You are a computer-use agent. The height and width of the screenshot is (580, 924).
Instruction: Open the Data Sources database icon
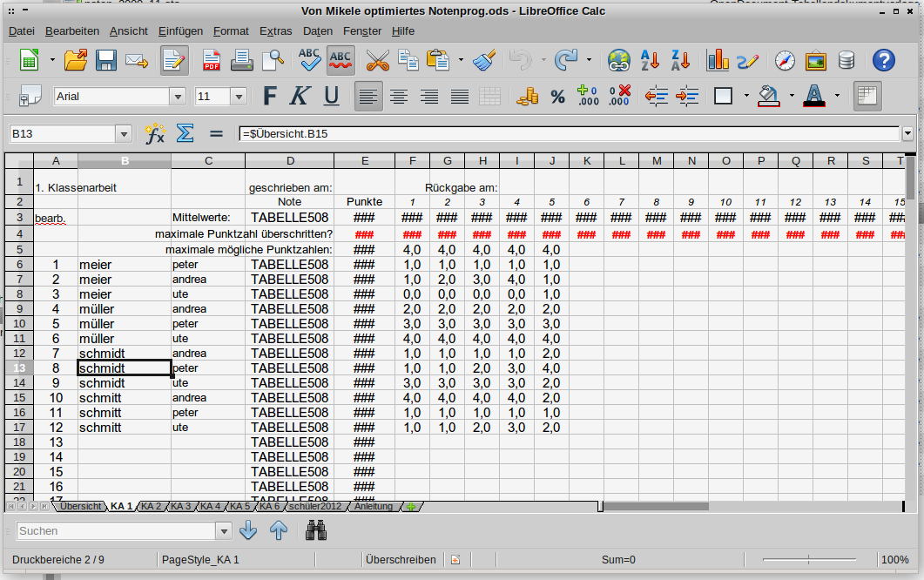(x=846, y=60)
